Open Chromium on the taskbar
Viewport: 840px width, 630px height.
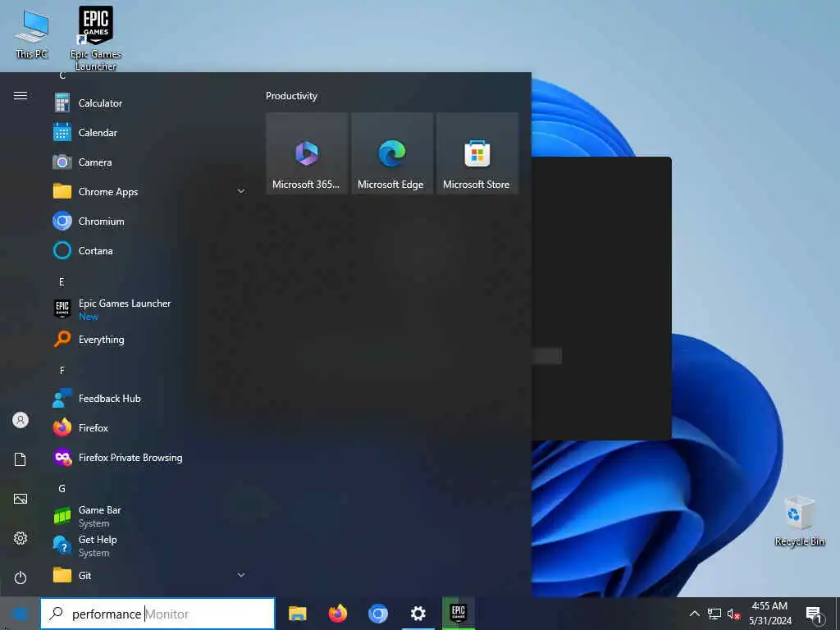[377, 614]
